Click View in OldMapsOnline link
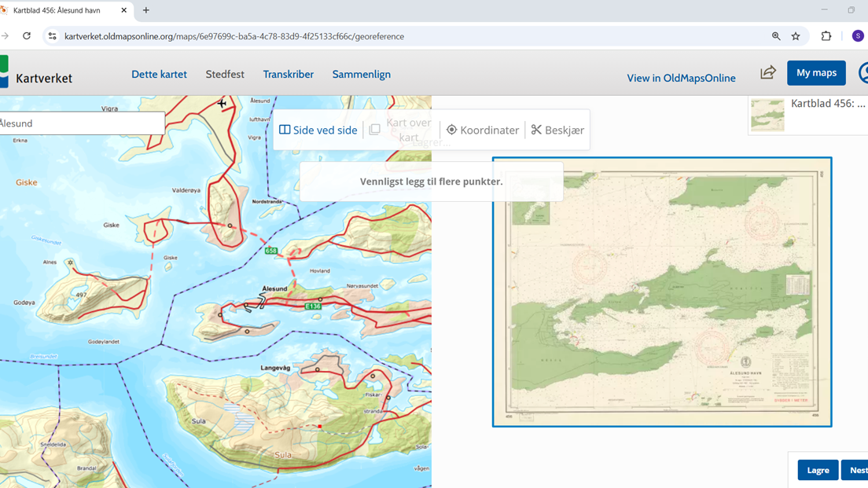 681,78
